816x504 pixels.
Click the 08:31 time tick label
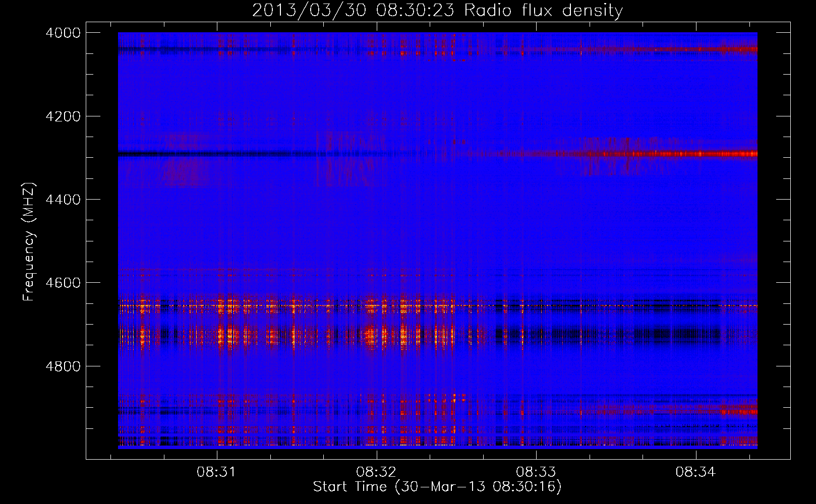[x=217, y=472]
